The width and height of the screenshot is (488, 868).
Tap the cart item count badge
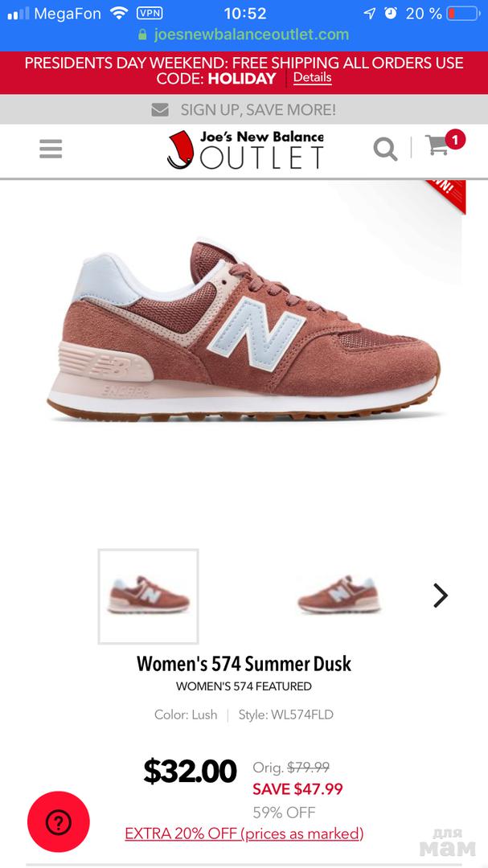click(x=455, y=140)
